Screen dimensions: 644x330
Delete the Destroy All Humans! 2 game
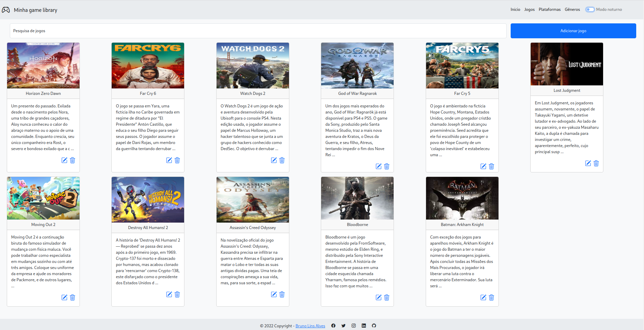[x=177, y=294]
